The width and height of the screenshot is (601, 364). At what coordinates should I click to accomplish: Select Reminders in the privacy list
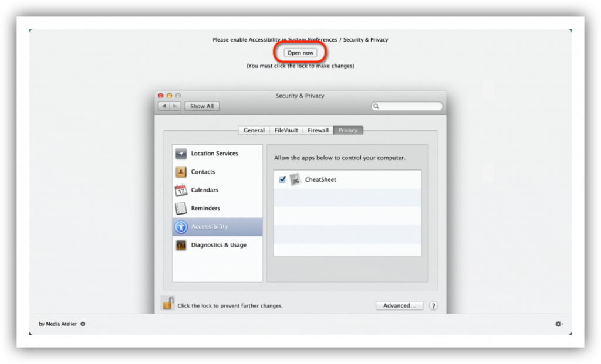(x=217, y=209)
